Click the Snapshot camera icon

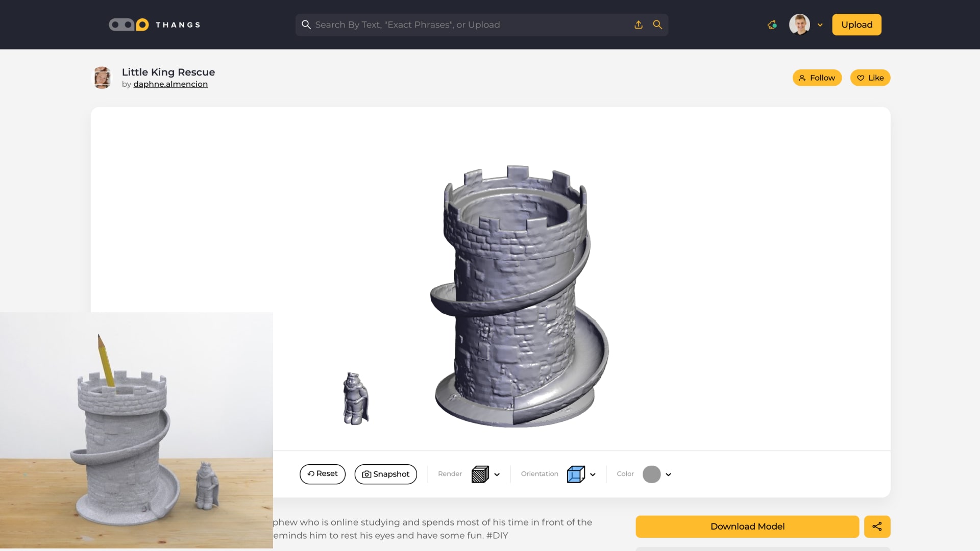pos(367,474)
